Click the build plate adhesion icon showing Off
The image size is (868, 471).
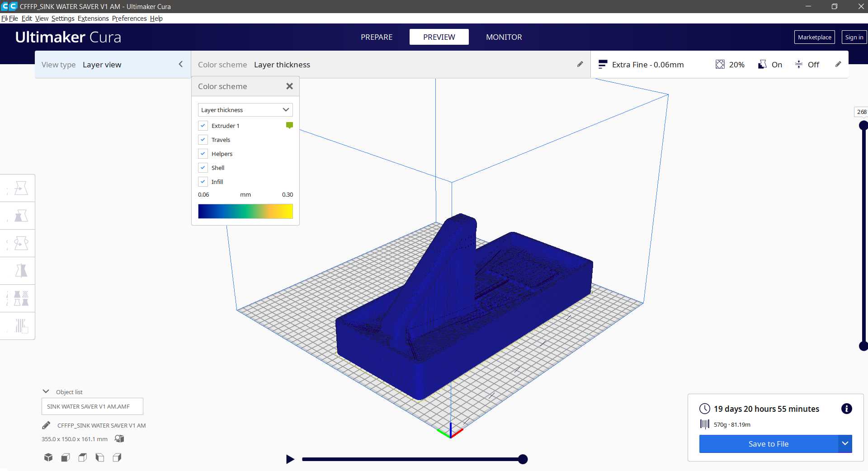point(799,64)
